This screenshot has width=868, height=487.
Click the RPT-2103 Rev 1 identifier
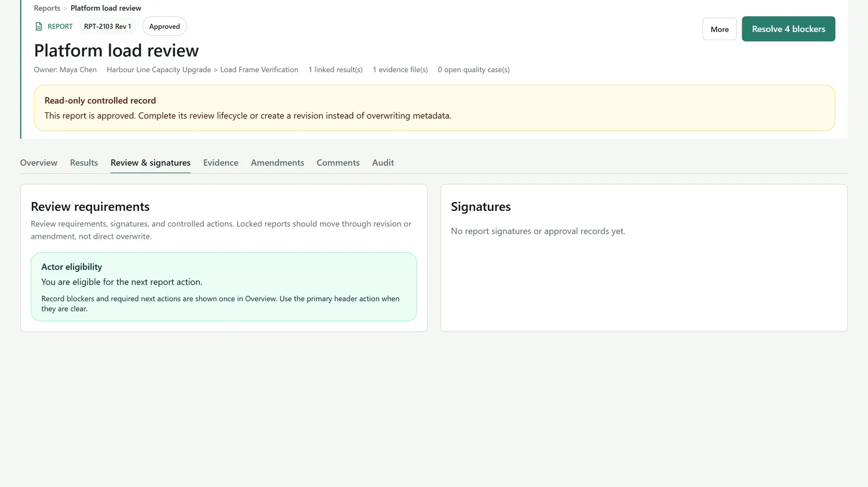[x=107, y=27]
